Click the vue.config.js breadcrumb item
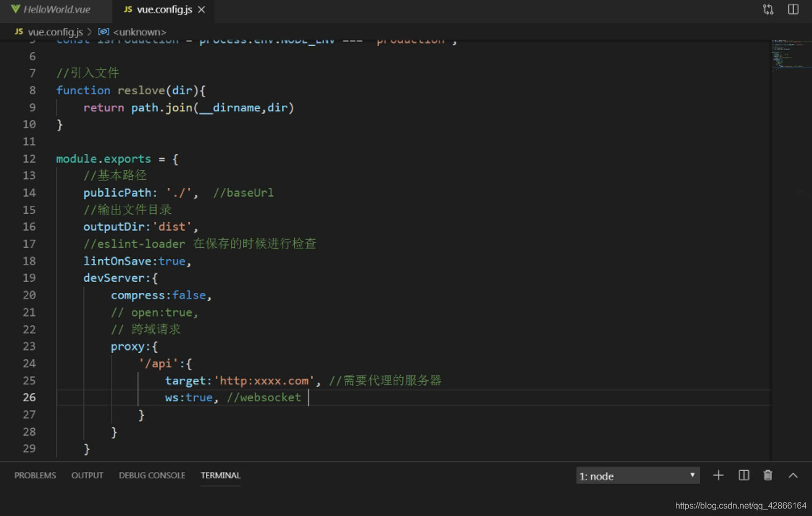The image size is (812, 516). [55, 32]
